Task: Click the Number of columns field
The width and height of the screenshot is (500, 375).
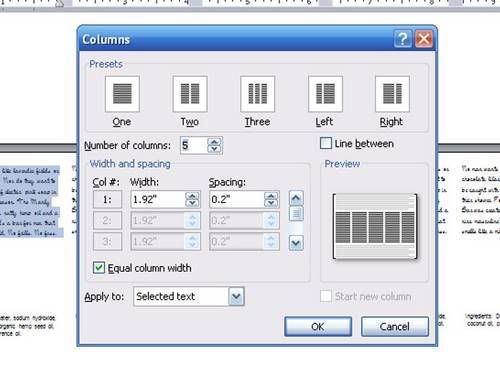Action: [194, 145]
